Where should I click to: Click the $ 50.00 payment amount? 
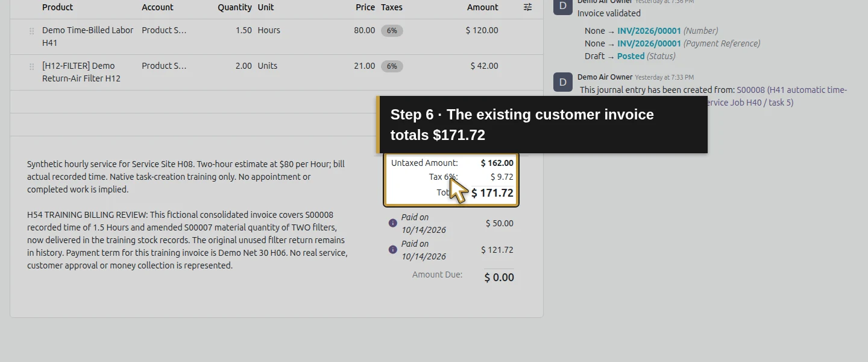point(500,223)
